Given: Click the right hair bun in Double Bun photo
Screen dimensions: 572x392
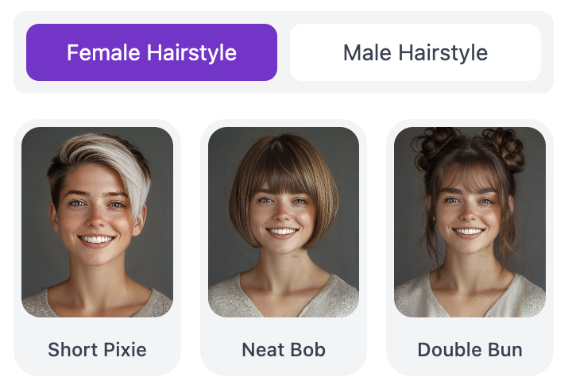Looking at the screenshot, I should 505,148.
